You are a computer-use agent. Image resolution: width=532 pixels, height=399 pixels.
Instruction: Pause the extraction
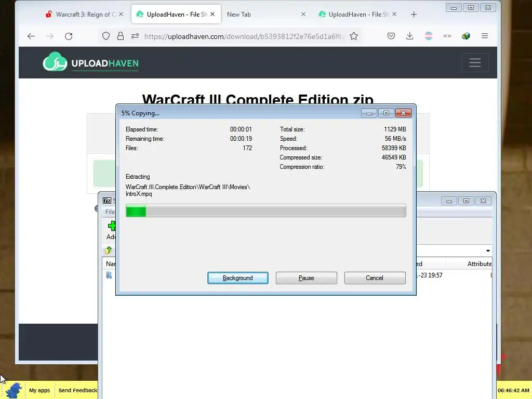click(306, 278)
